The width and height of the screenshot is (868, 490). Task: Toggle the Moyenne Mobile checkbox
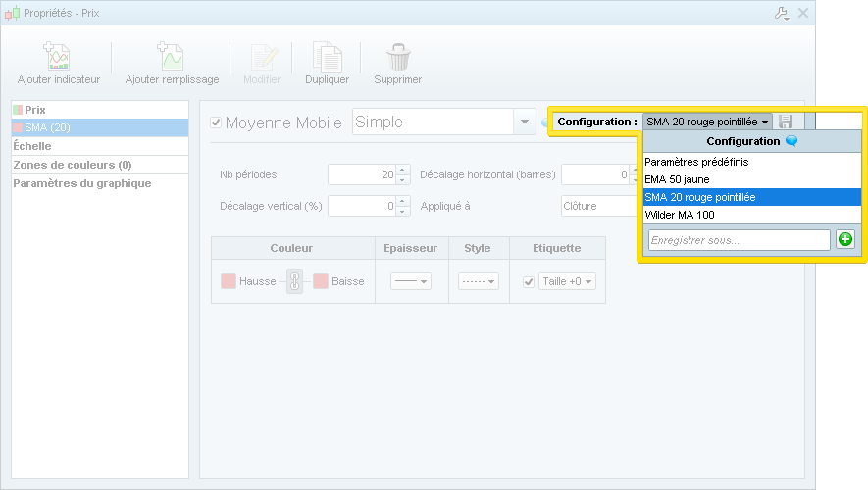(216, 122)
